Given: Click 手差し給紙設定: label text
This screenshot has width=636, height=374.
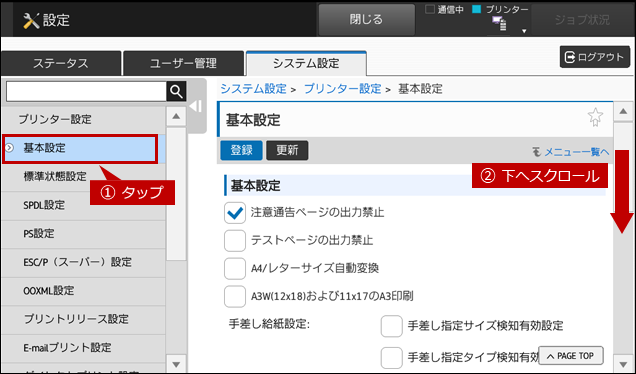Looking at the screenshot, I should tap(269, 325).
